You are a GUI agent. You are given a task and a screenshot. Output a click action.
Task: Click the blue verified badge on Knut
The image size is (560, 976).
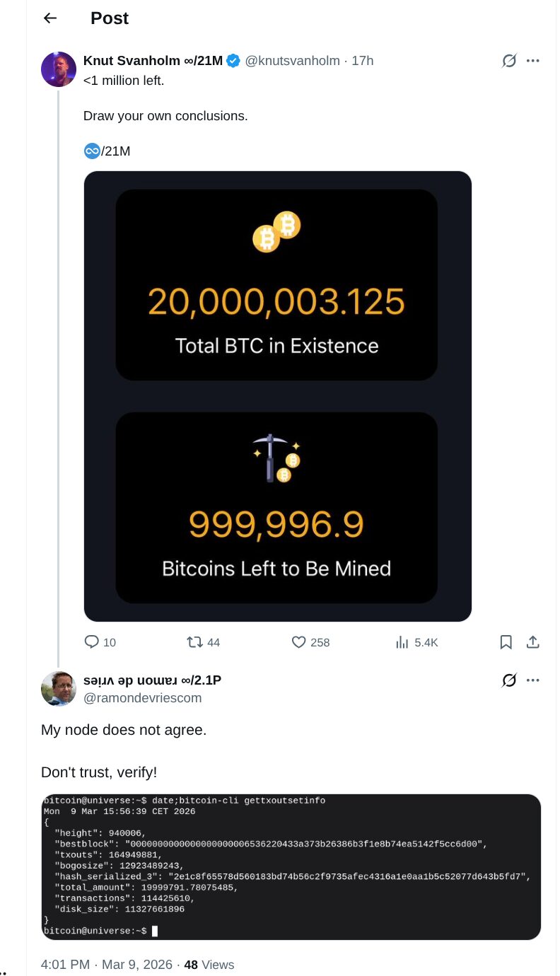(x=233, y=61)
